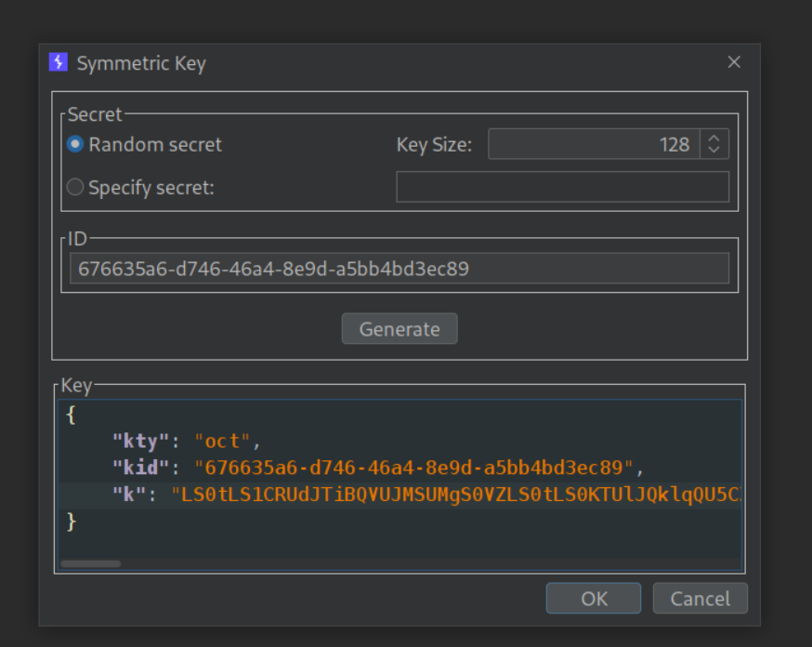Click the Key panel horizontal scrollbar thumb
The height and width of the screenshot is (647, 812).
91,563
